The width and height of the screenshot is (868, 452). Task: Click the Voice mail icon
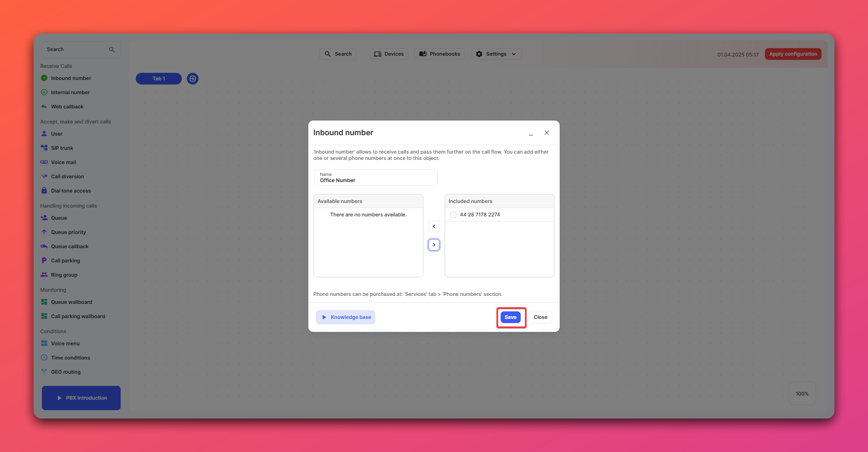point(44,162)
